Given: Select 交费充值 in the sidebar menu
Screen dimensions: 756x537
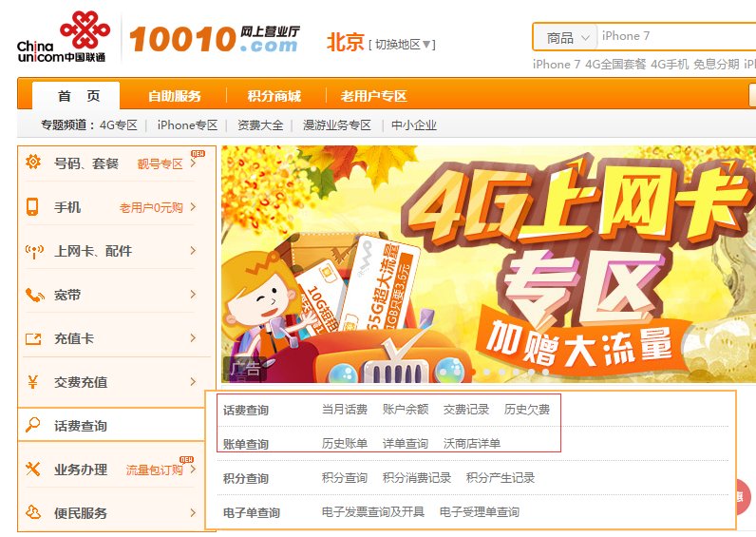Looking at the screenshot, I should (81, 382).
